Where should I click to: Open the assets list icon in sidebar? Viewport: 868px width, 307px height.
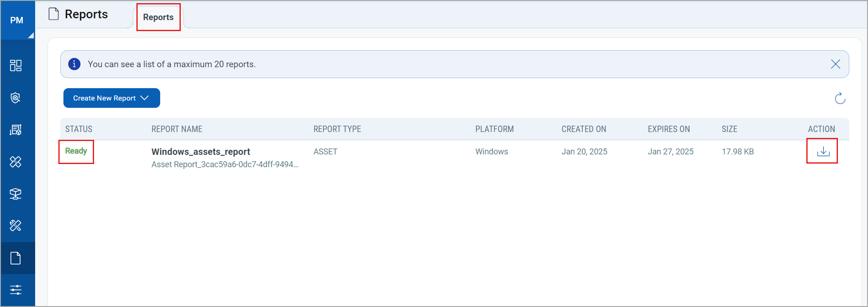tap(16, 130)
